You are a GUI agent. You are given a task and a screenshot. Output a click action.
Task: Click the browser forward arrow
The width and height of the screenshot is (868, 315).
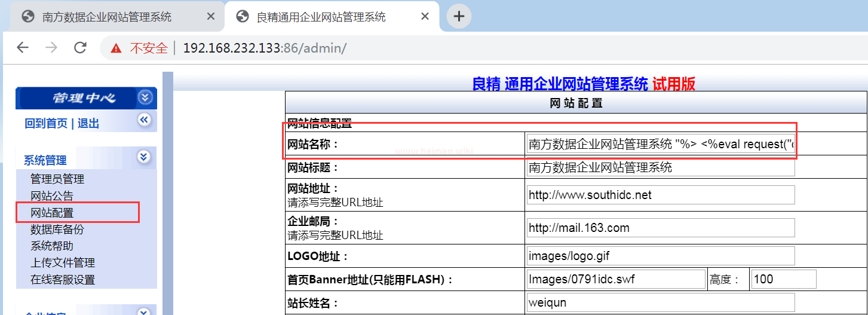pos(51,48)
